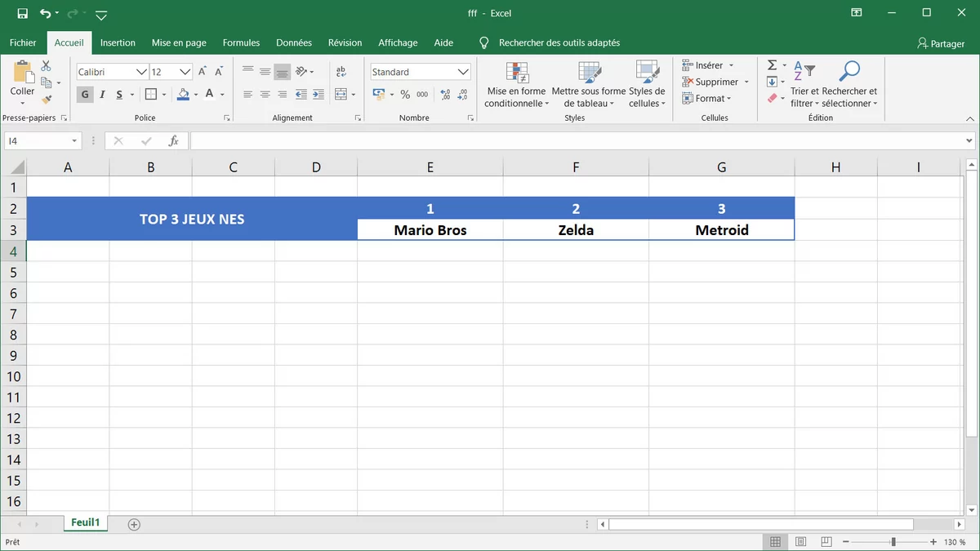Viewport: 980px width, 551px height.
Task: Toggle bold with the G button
Action: [85, 95]
